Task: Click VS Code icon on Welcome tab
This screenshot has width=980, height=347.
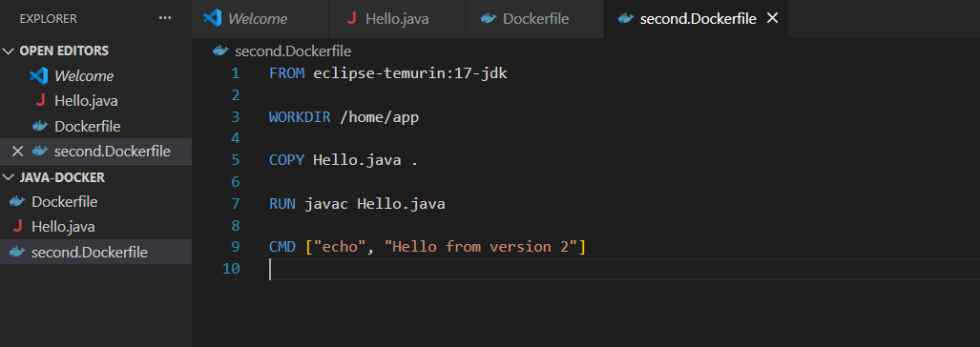Action: point(213,19)
